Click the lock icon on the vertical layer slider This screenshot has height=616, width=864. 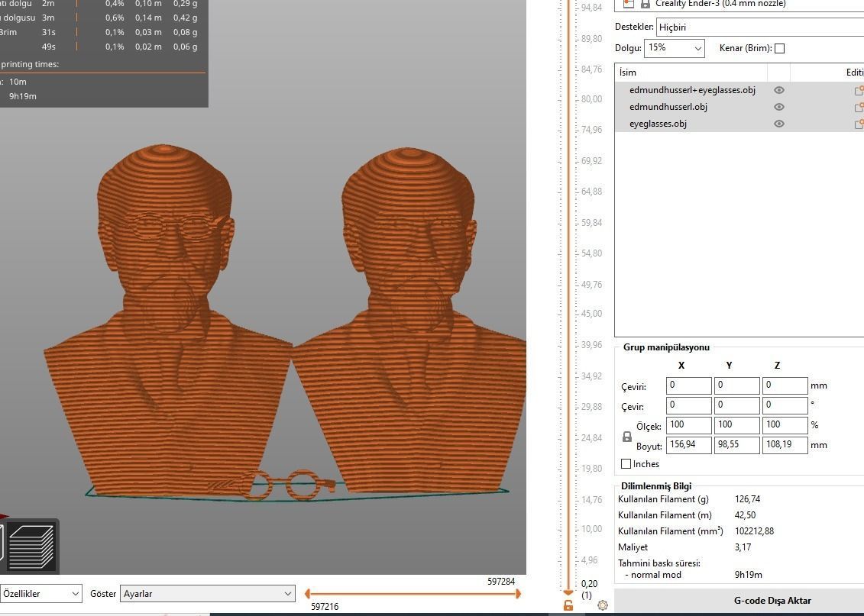(x=568, y=605)
